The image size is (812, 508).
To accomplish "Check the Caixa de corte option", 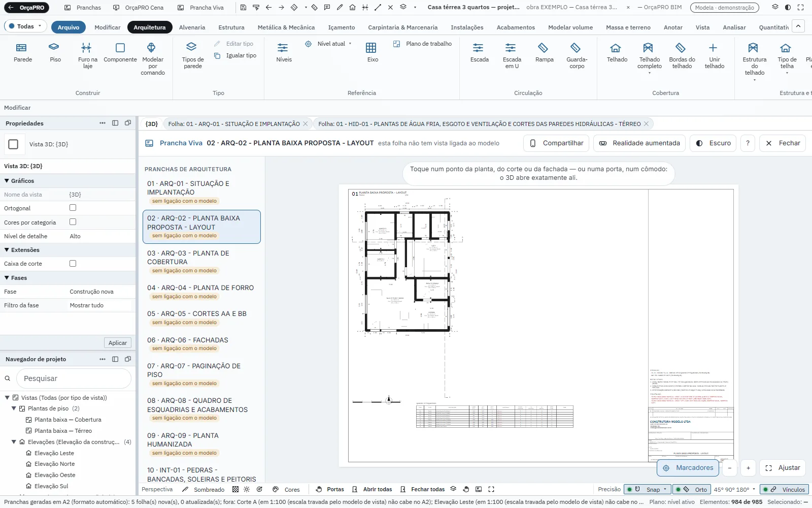I will [73, 264].
